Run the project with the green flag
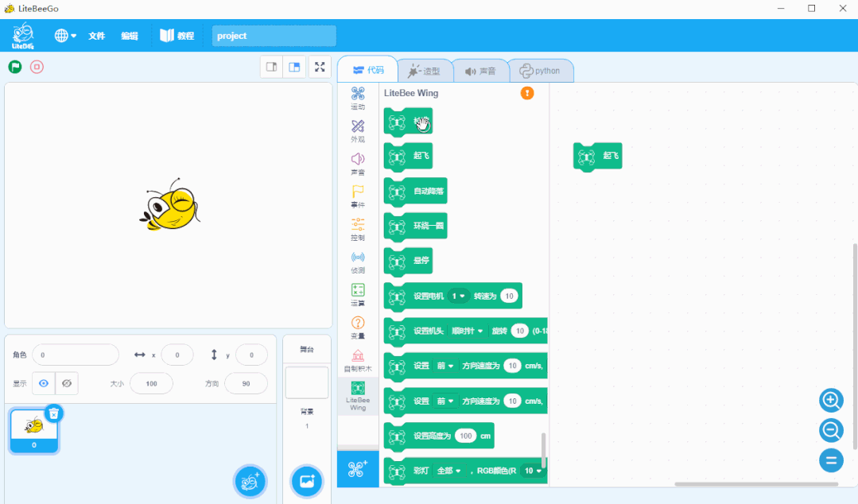 coord(14,67)
